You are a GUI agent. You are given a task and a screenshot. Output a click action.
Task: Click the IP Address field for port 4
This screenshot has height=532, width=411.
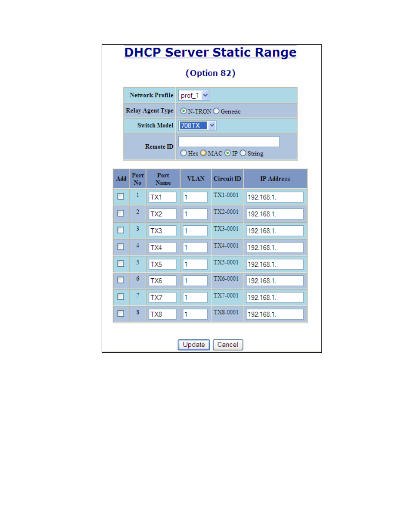(x=275, y=248)
